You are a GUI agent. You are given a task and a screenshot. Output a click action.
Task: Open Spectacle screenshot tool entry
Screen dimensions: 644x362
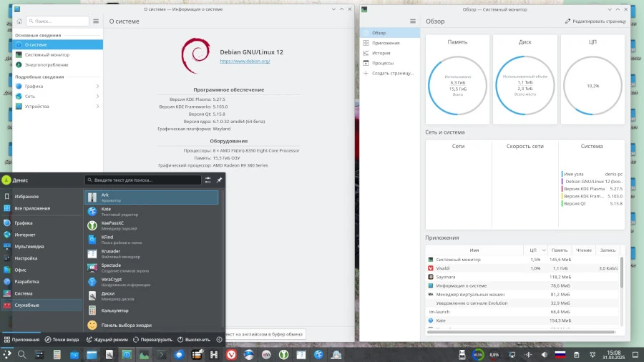[x=151, y=268]
